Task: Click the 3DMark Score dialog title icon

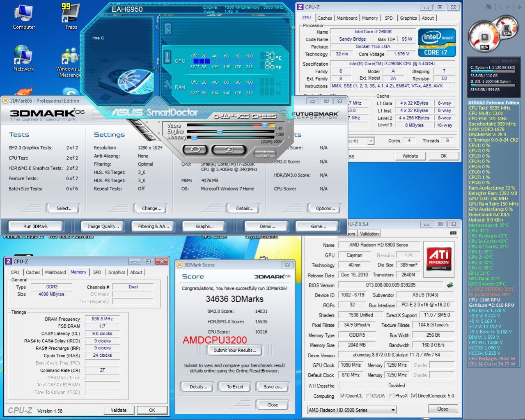Action: click(179, 265)
